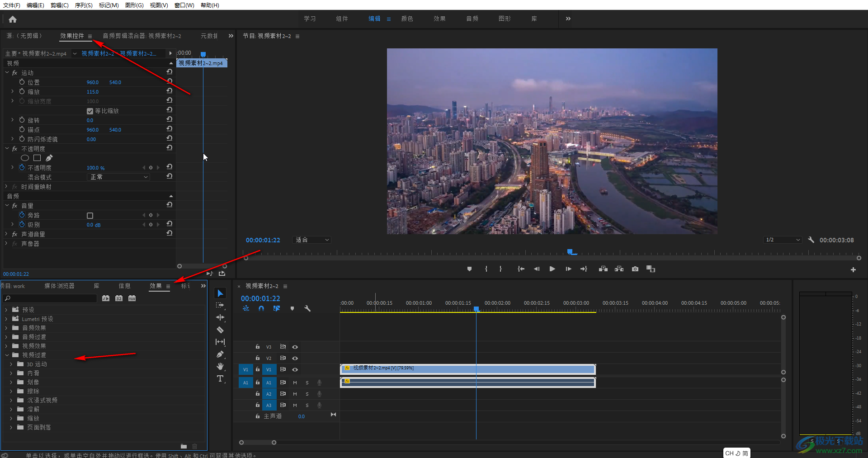Select the Slip tool
The height and width of the screenshot is (458, 868).
click(x=220, y=342)
